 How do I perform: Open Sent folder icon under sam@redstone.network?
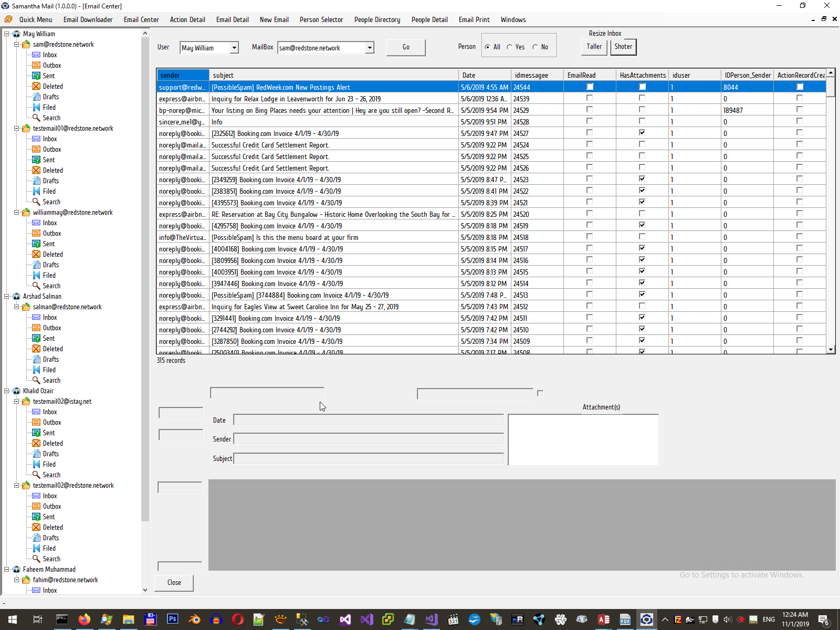pyautogui.click(x=36, y=76)
